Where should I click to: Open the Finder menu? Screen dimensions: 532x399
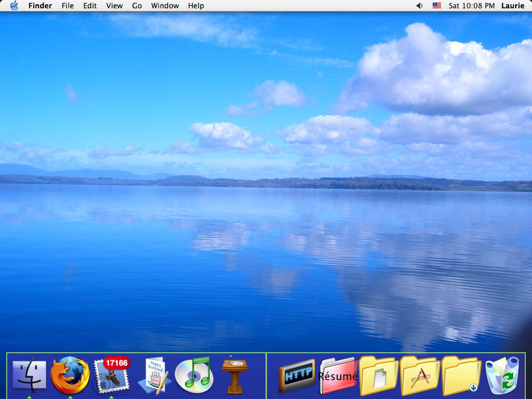point(40,6)
